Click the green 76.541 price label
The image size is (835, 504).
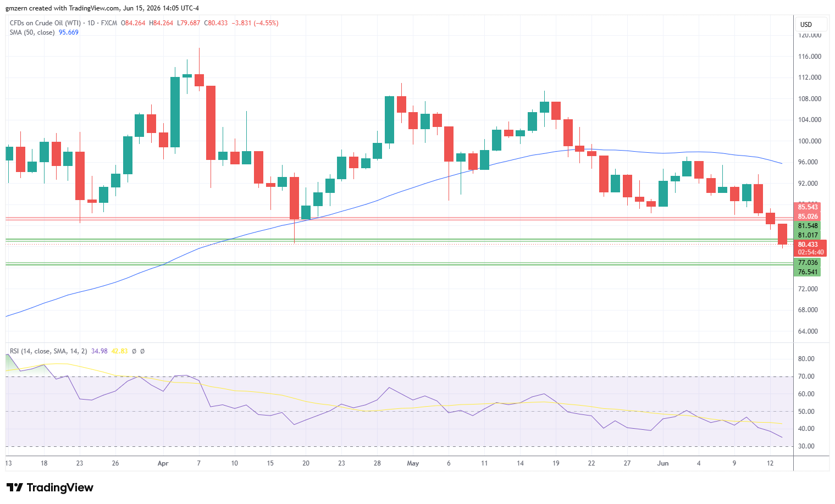click(x=808, y=272)
